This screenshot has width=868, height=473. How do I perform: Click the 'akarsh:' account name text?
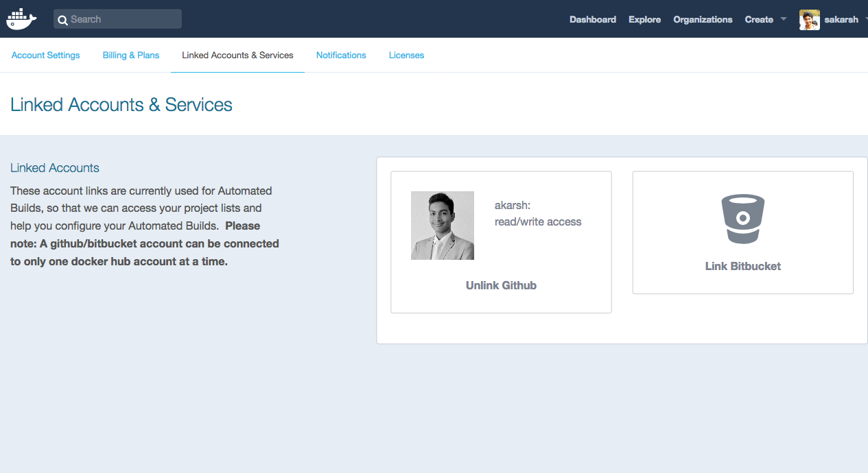tap(513, 206)
